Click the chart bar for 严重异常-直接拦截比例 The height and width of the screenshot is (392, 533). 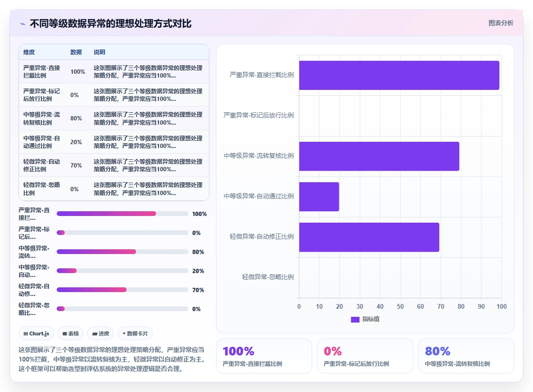(x=399, y=76)
